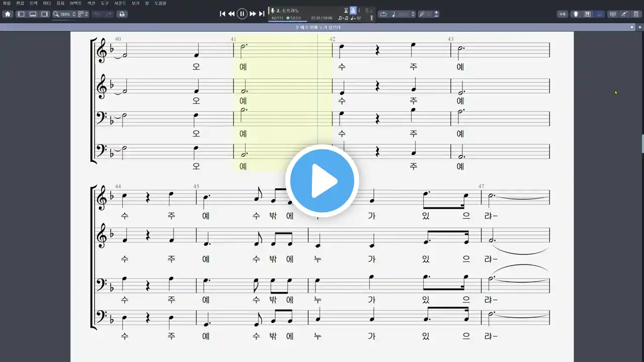Open the page layout dropdown
The image size is (644, 362).
84,14
